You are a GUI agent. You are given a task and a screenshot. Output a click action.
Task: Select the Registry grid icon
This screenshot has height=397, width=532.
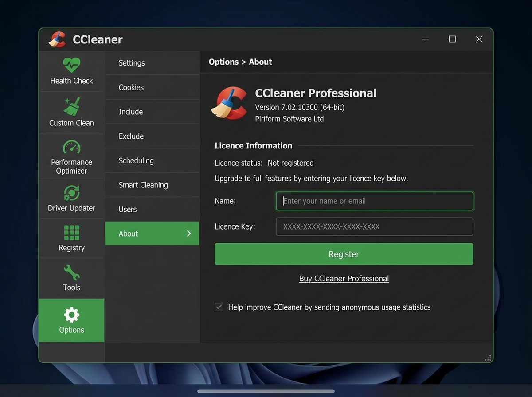[71, 233]
